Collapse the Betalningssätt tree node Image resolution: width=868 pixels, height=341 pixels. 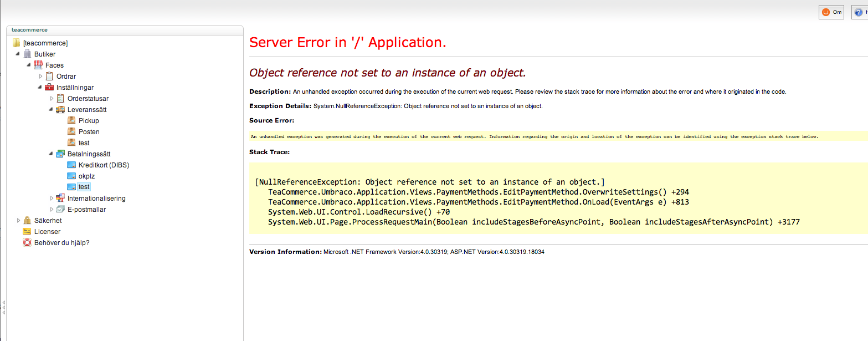(x=52, y=154)
